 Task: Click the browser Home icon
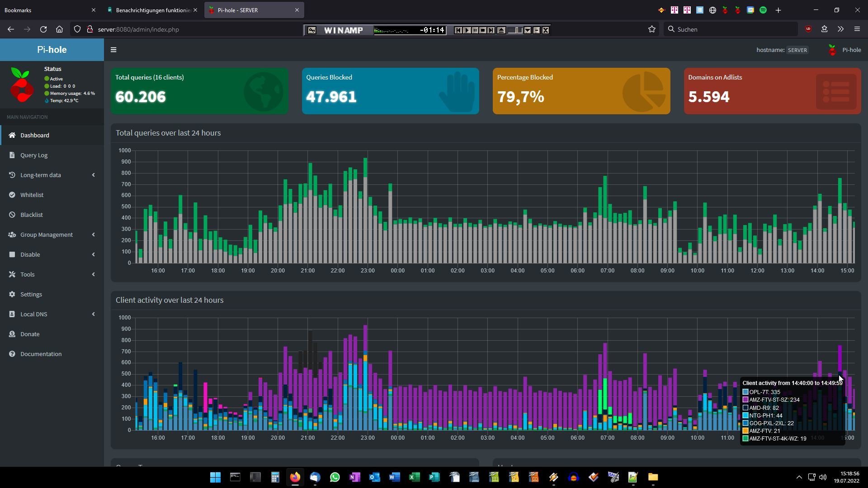coord(59,29)
